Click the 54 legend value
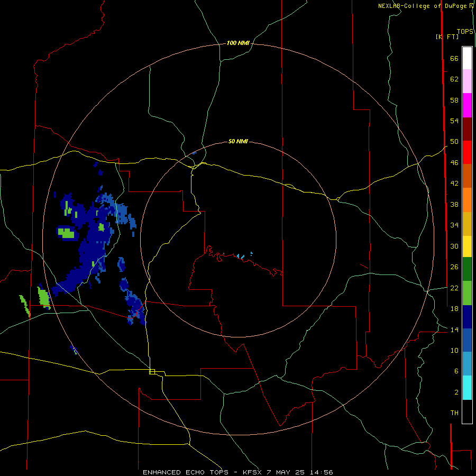 tap(454, 121)
